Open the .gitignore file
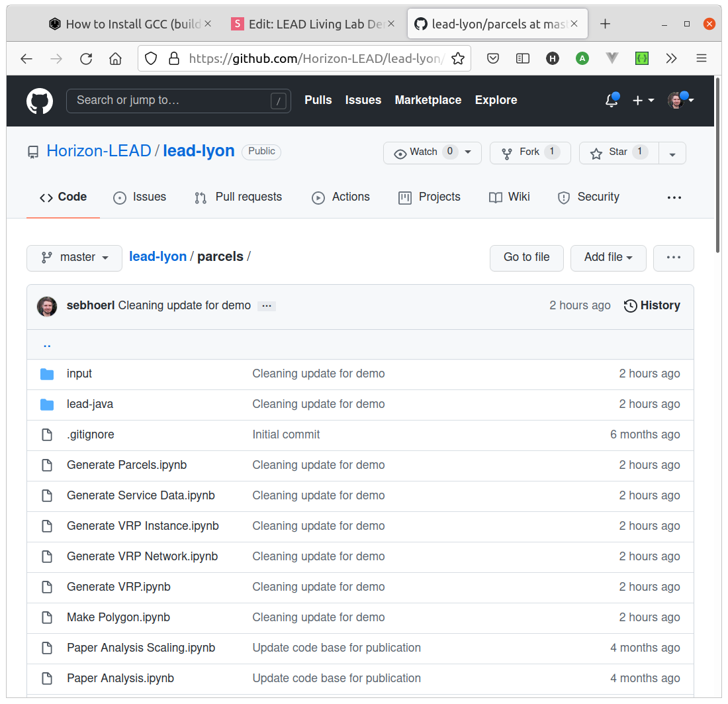The image size is (728, 704). pos(91,434)
